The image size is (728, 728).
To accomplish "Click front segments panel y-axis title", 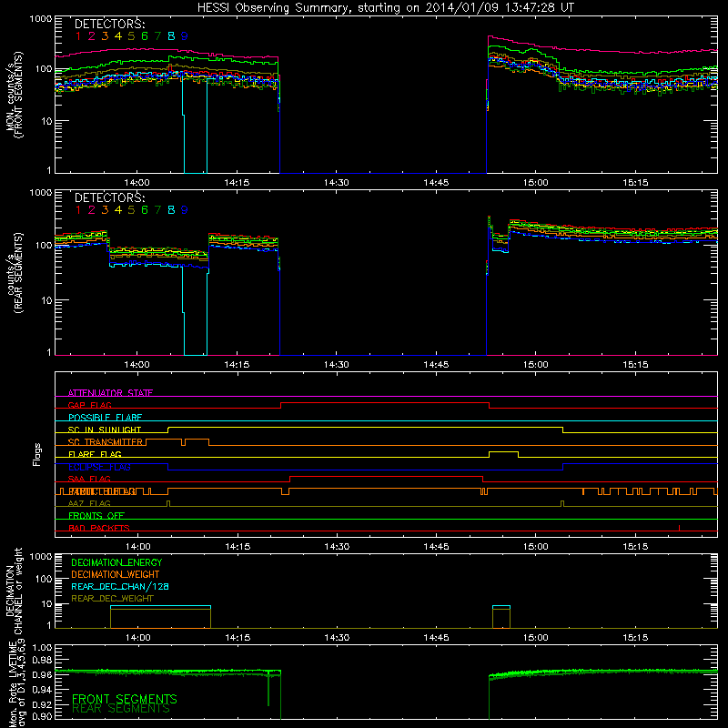I will point(14,95).
